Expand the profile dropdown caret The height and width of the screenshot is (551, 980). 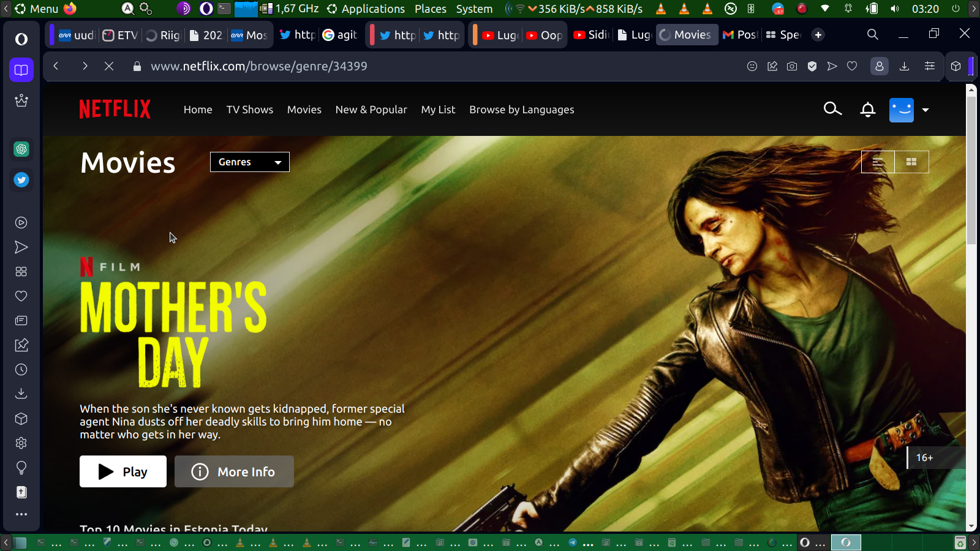[925, 110]
